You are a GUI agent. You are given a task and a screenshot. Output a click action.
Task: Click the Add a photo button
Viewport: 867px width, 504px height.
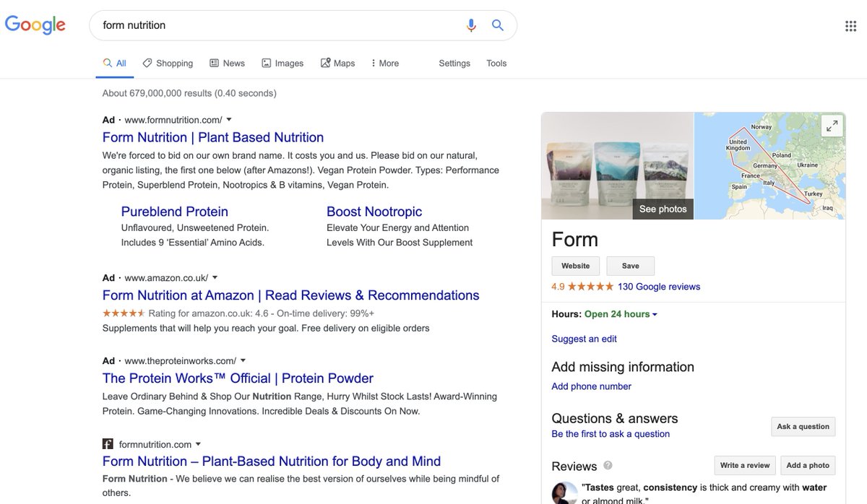pos(808,466)
